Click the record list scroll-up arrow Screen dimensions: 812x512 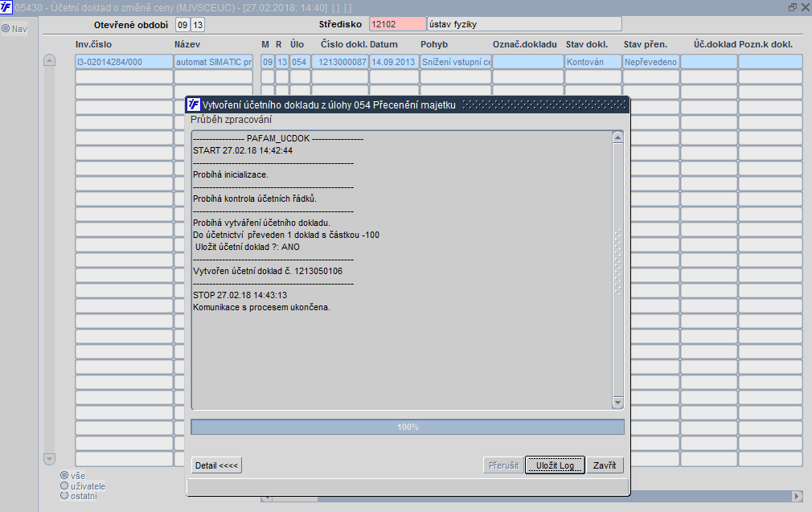[x=49, y=60]
